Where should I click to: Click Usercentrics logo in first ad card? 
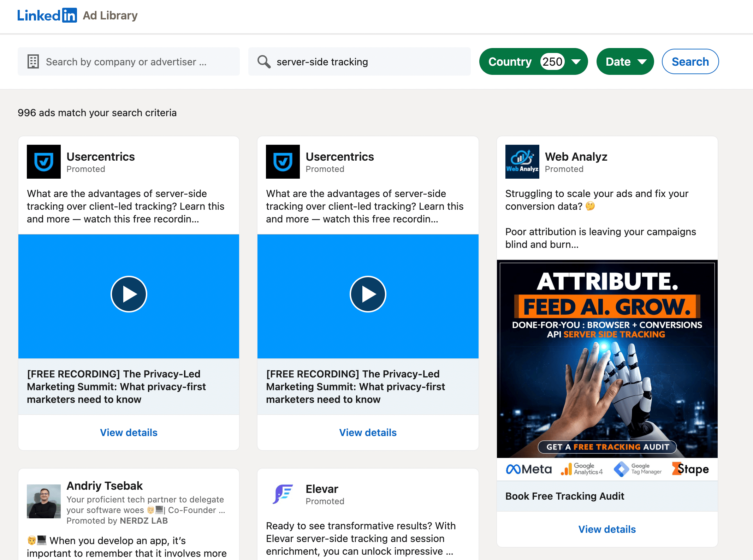(44, 162)
